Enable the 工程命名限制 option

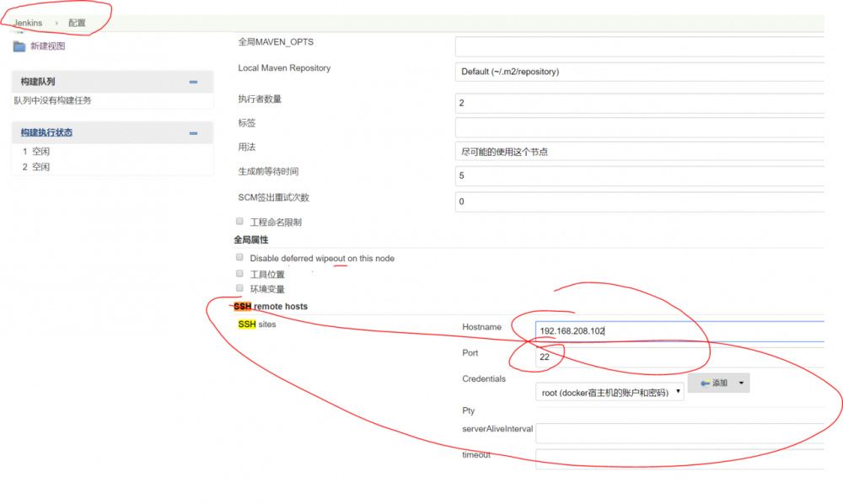coord(239,221)
